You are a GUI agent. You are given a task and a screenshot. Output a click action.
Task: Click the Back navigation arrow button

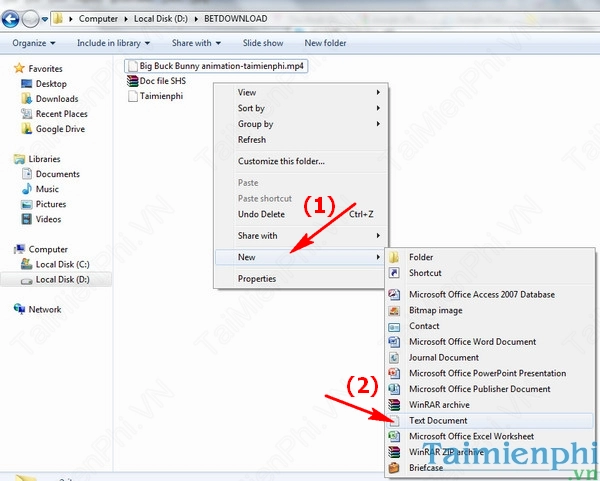point(10,19)
